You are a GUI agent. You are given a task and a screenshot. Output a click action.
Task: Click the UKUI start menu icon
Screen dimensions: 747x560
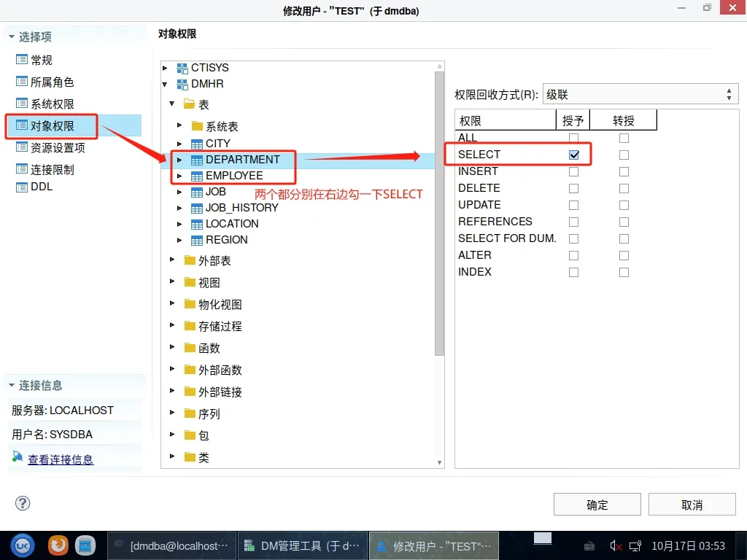23,545
